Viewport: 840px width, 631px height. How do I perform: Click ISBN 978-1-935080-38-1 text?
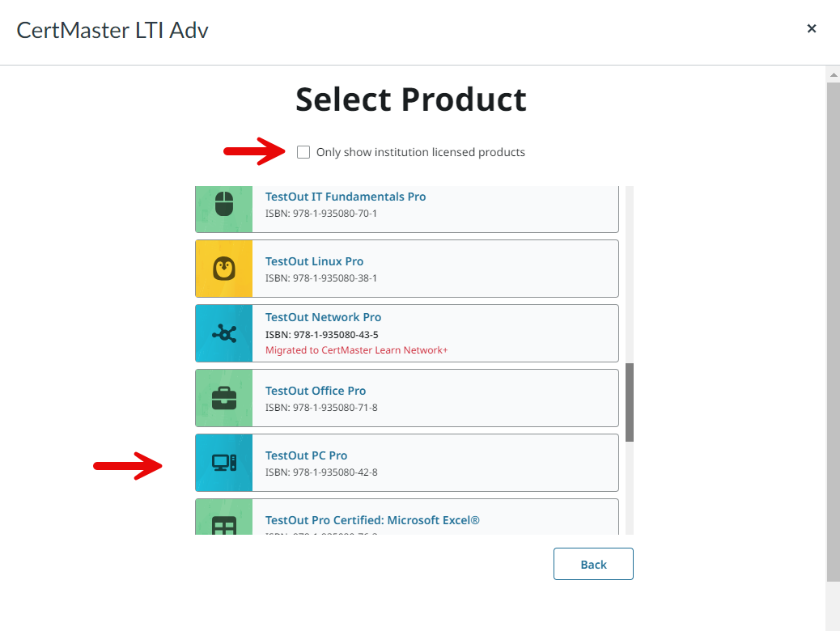point(321,278)
